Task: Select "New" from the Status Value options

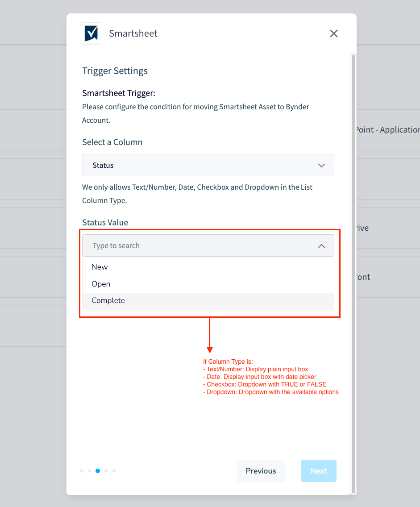Action: tap(99, 266)
